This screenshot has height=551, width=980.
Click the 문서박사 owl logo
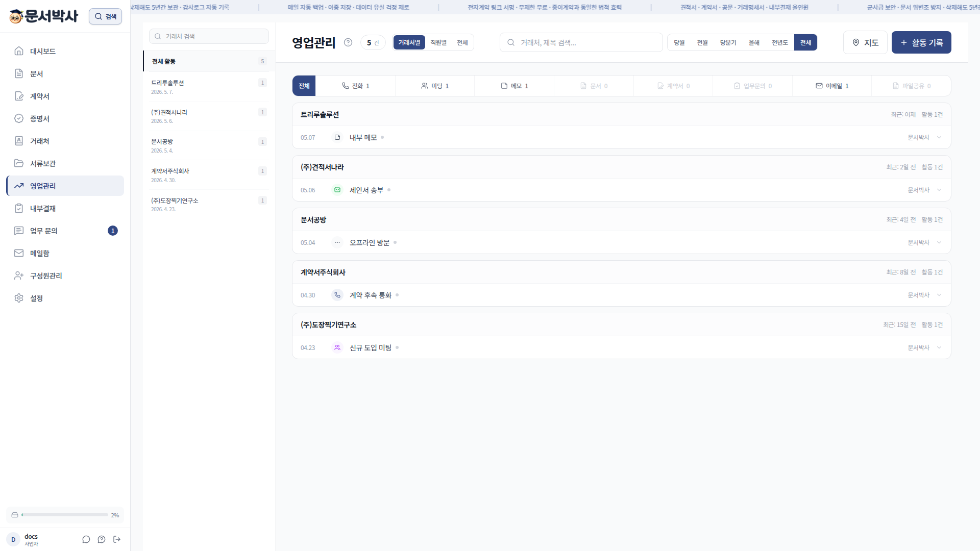tap(44, 16)
